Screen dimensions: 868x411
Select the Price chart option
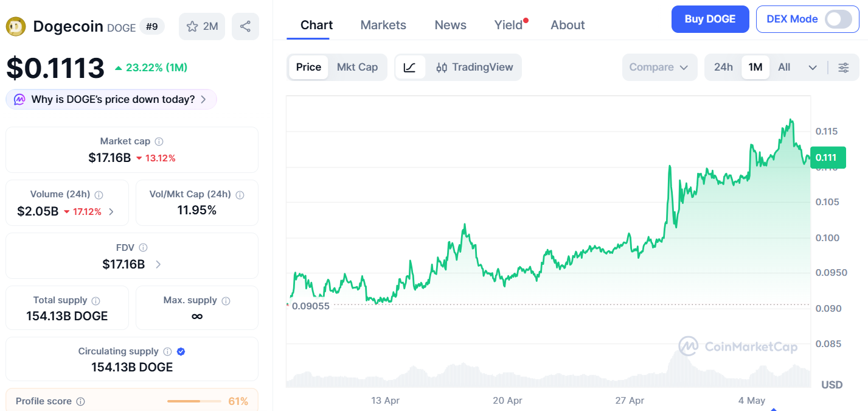[308, 68]
